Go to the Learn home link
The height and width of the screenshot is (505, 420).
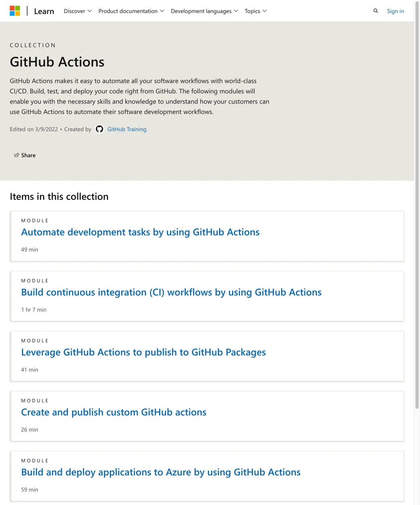44,11
